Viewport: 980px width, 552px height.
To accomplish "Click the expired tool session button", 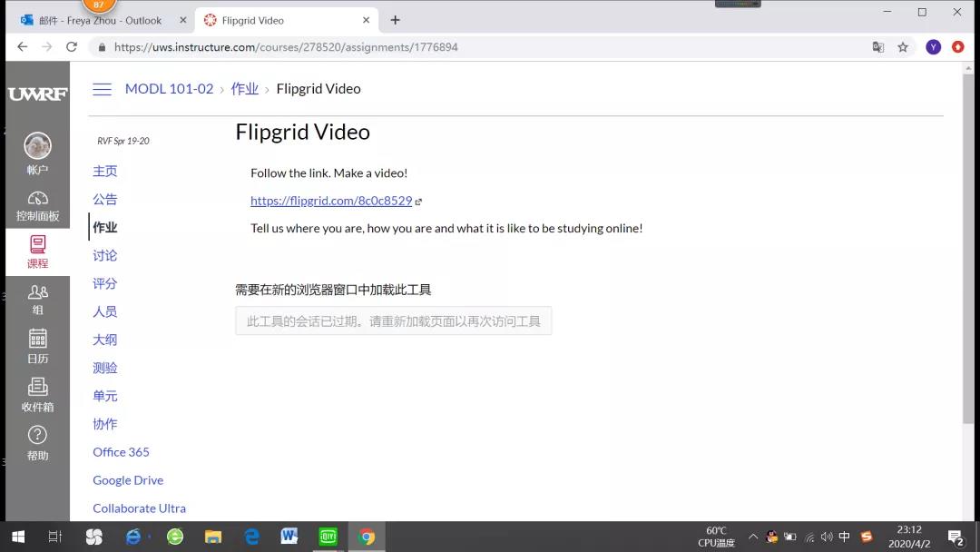I will pos(394,320).
